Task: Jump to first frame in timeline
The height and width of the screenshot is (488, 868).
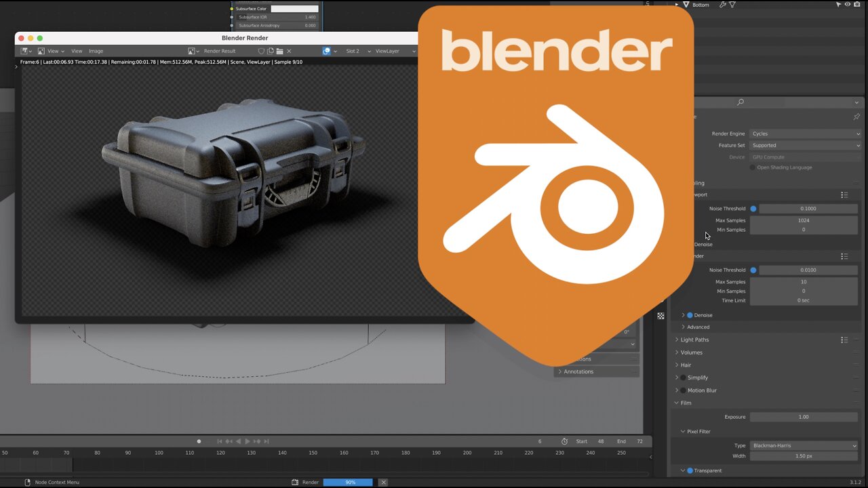Action: (219, 441)
